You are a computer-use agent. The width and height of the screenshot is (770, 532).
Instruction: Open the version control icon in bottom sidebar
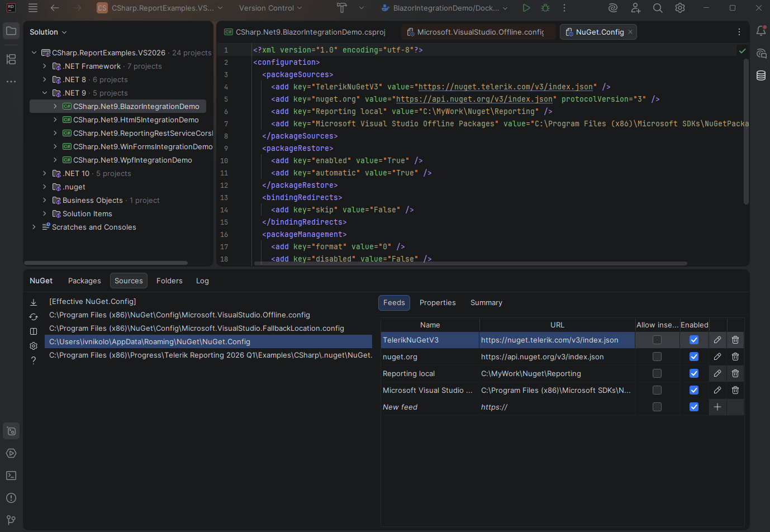pos(11,520)
